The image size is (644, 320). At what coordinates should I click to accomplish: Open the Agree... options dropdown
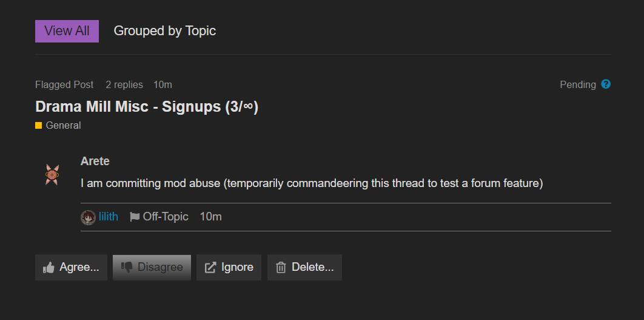(x=71, y=268)
